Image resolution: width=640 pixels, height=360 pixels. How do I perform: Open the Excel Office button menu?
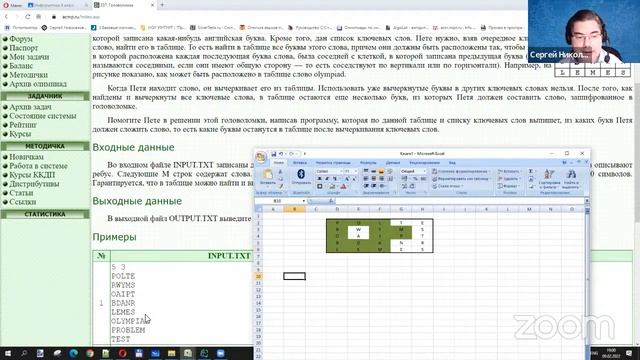pyautogui.click(x=260, y=157)
